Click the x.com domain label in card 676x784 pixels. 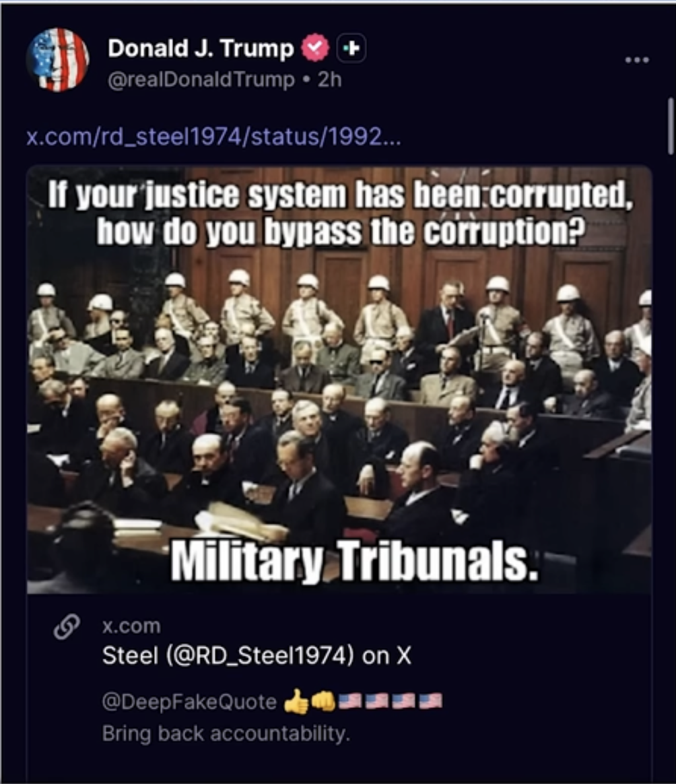click(131, 626)
